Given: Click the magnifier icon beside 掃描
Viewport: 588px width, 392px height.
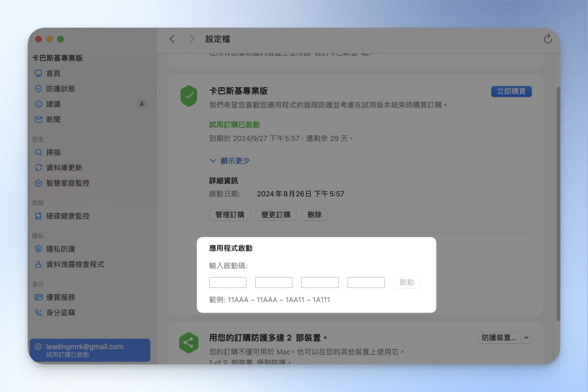Looking at the screenshot, I should point(38,152).
